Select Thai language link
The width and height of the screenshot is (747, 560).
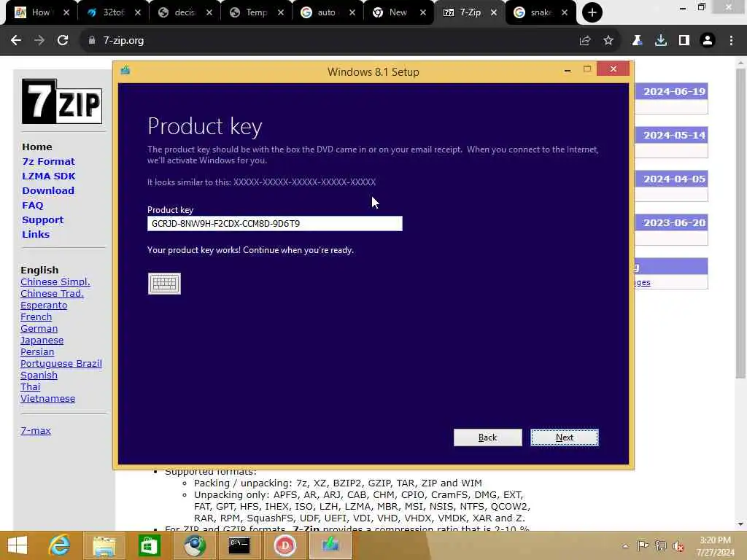click(x=31, y=386)
